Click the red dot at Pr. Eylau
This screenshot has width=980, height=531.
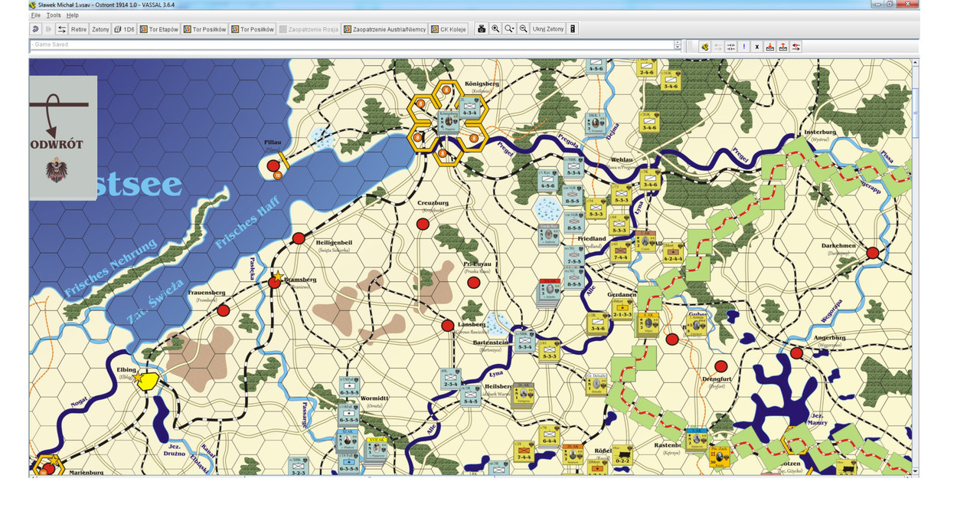click(473, 282)
